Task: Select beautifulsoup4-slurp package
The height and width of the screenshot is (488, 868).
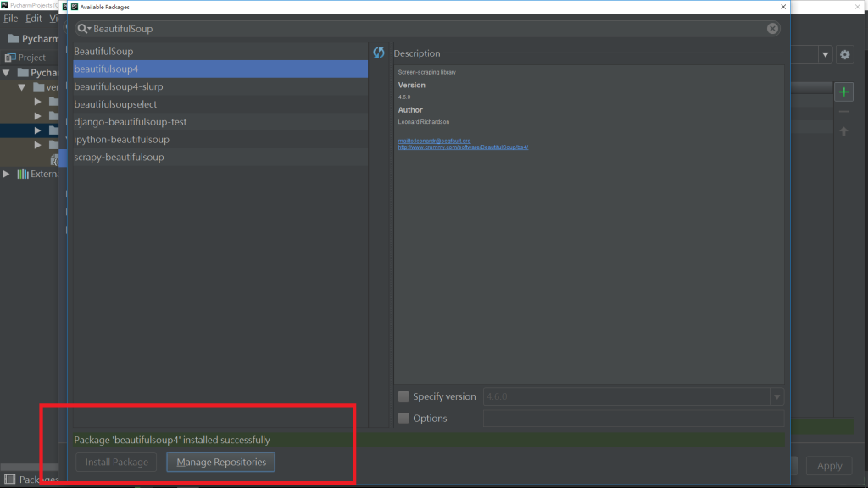Action: 220,86
